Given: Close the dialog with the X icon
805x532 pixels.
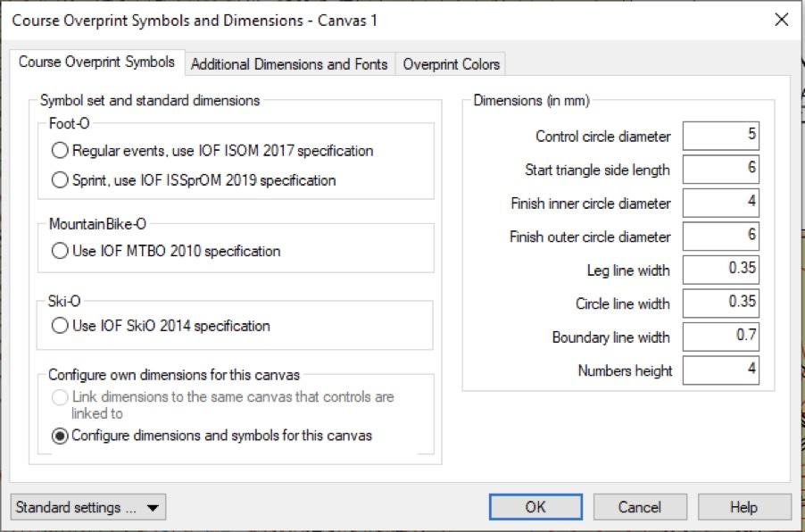Looking at the screenshot, I should [782, 20].
